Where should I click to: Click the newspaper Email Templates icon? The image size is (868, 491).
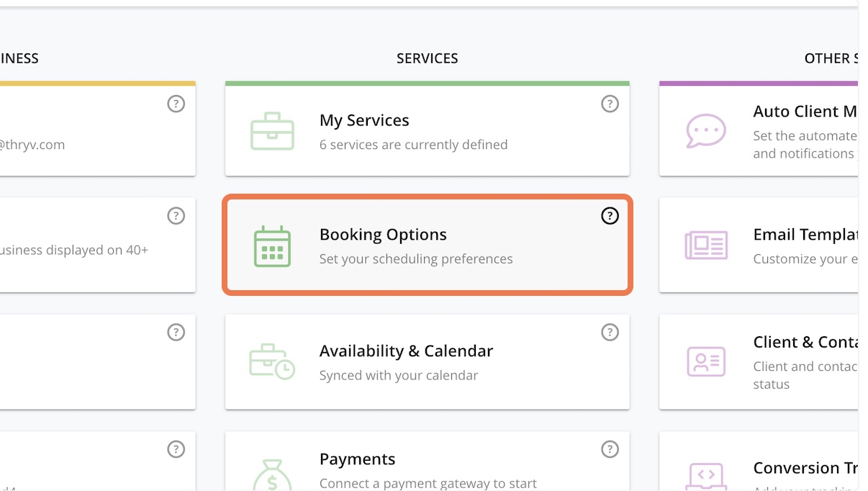[x=706, y=245]
